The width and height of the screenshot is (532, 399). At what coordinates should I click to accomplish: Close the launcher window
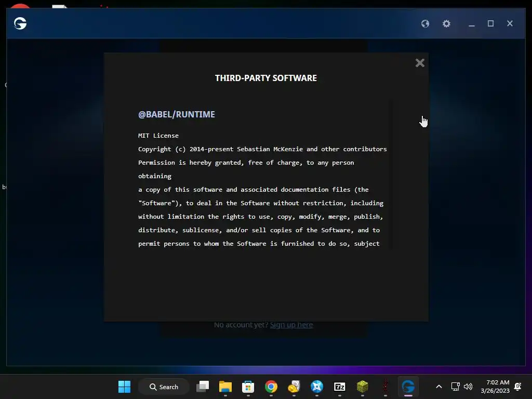point(510,23)
